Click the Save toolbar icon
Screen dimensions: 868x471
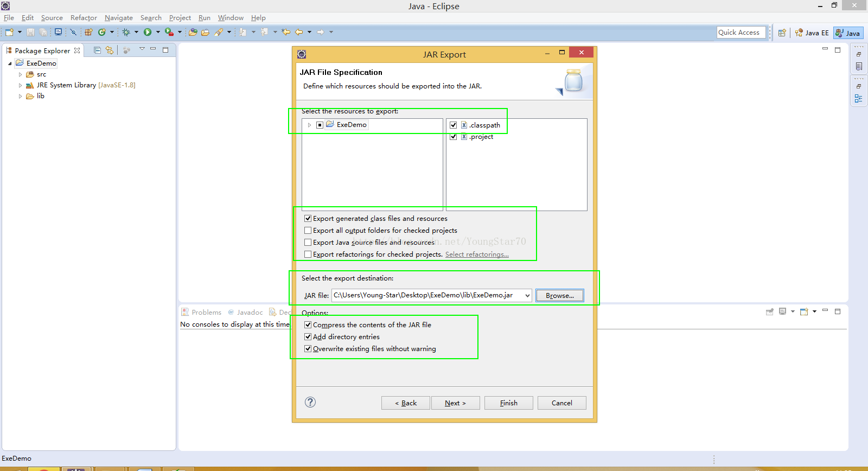click(30, 32)
